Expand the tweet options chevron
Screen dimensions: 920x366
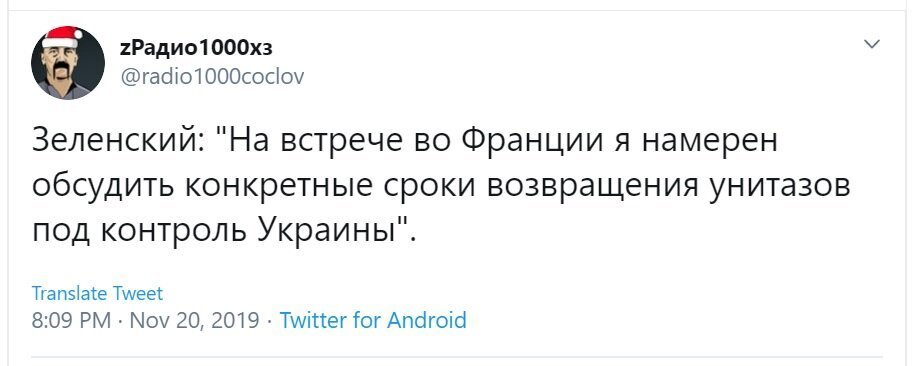click(x=873, y=44)
